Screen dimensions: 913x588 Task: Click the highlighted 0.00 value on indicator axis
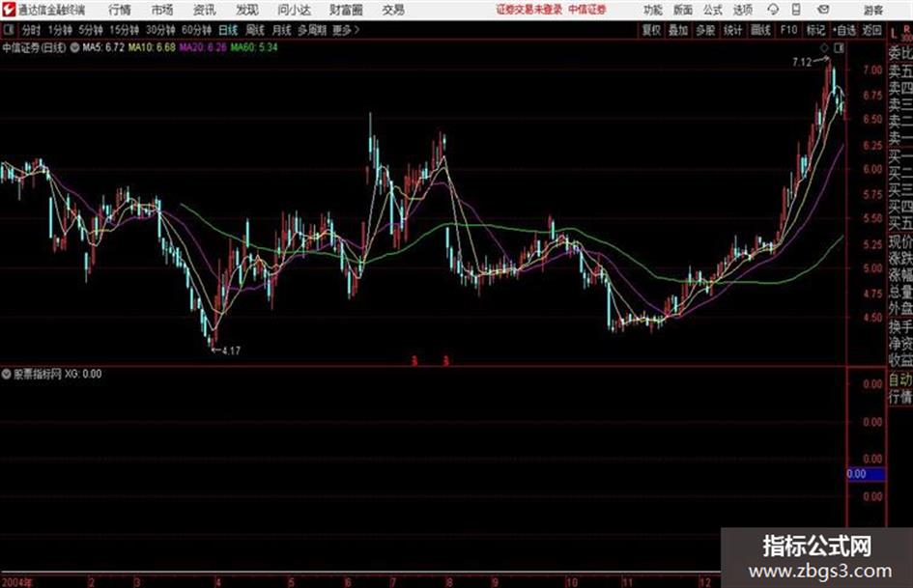point(866,474)
